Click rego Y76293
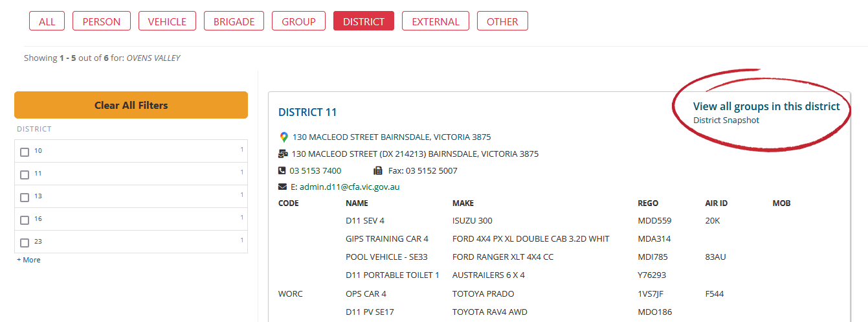The width and height of the screenshot is (868, 322). [x=652, y=275]
